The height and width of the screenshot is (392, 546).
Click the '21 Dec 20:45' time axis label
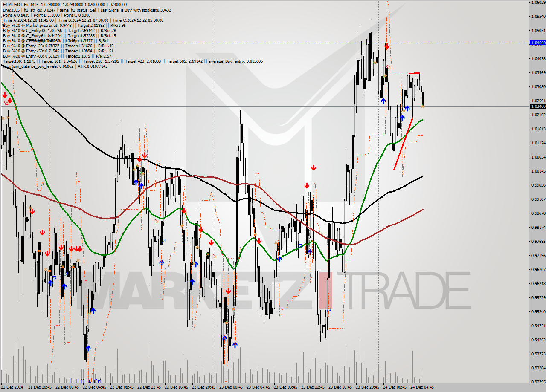pyautogui.click(x=40, y=387)
